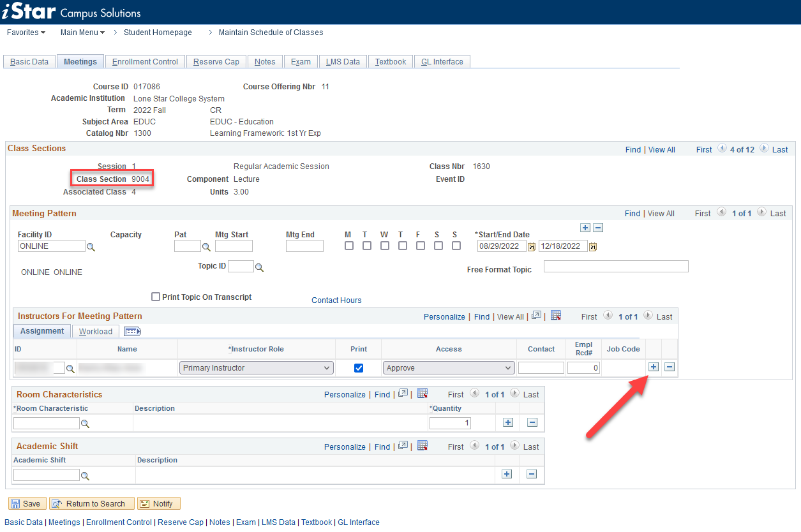Open Academic Shift grid in new window
The height and width of the screenshot is (532, 801).
(x=403, y=446)
